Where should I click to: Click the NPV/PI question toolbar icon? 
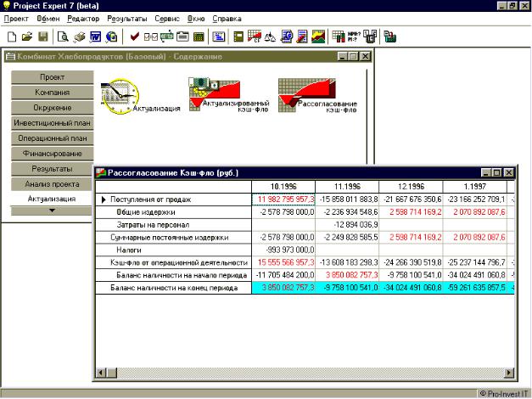coord(354,37)
